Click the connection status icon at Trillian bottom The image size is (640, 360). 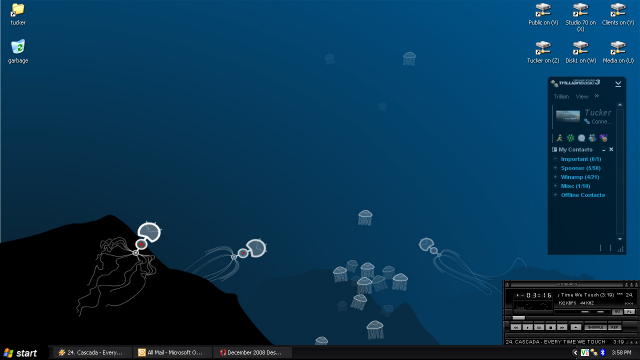[x=621, y=249]
